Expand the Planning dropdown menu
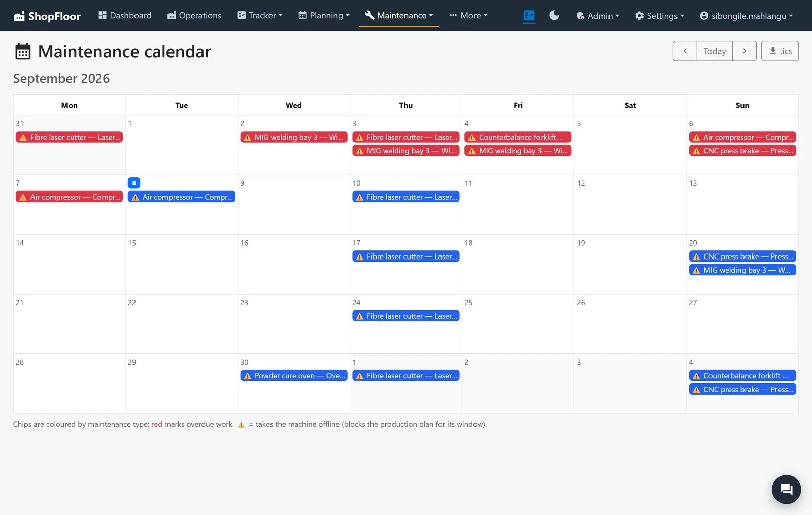Screen dimensions: 812x515 tap(324, 16)
